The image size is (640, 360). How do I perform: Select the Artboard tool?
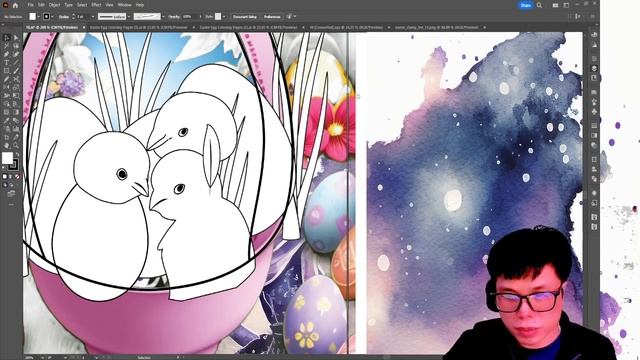click(x=7, y=137)
